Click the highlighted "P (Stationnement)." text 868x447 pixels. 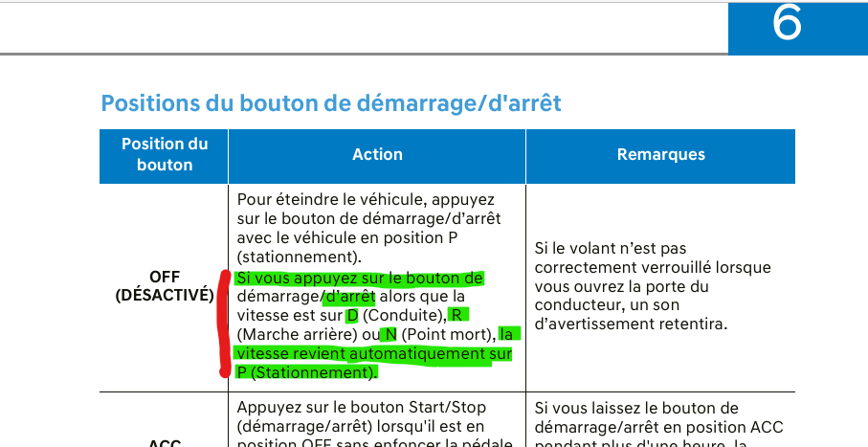(x=306, y=372)
